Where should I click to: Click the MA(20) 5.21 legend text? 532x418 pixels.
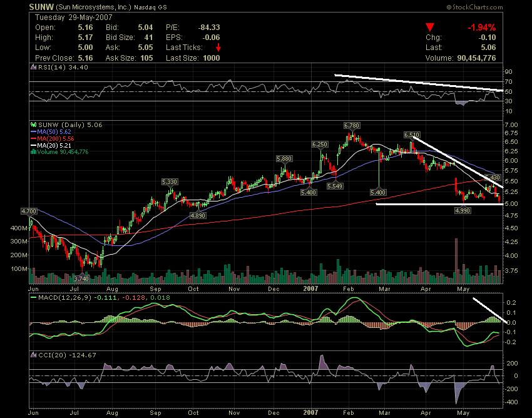[54, 146]
